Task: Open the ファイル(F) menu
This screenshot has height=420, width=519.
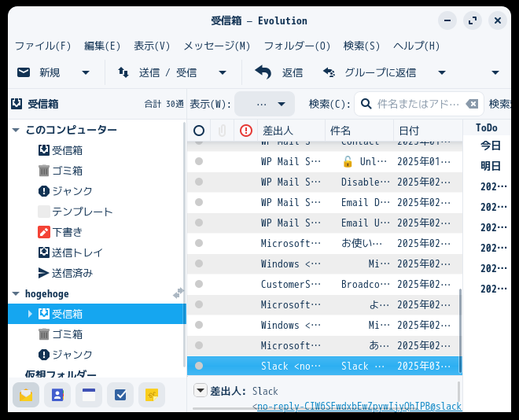Action: coord(43,46)
